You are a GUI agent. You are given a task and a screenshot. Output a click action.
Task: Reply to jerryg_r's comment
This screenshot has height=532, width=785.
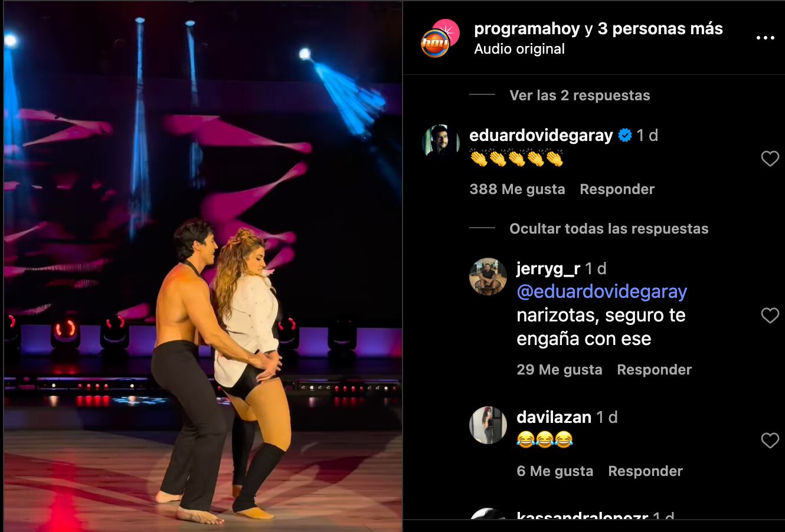pos(654,370)
